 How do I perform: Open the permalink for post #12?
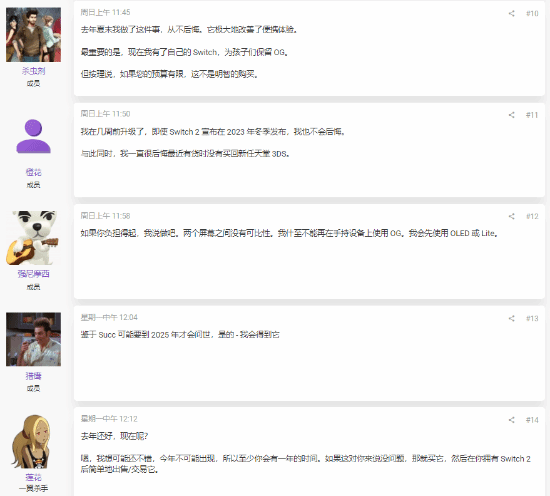coord(532,216)
